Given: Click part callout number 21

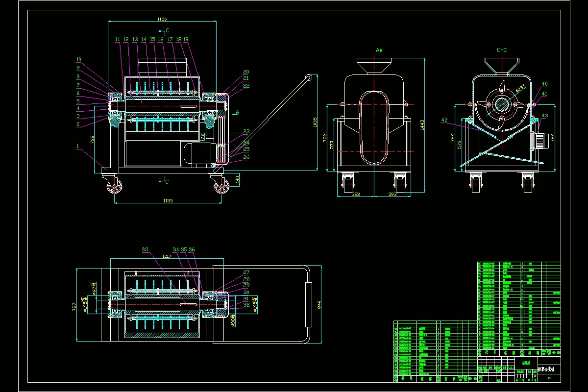Looking at the screenshot, I should click(x=246, y=78).
